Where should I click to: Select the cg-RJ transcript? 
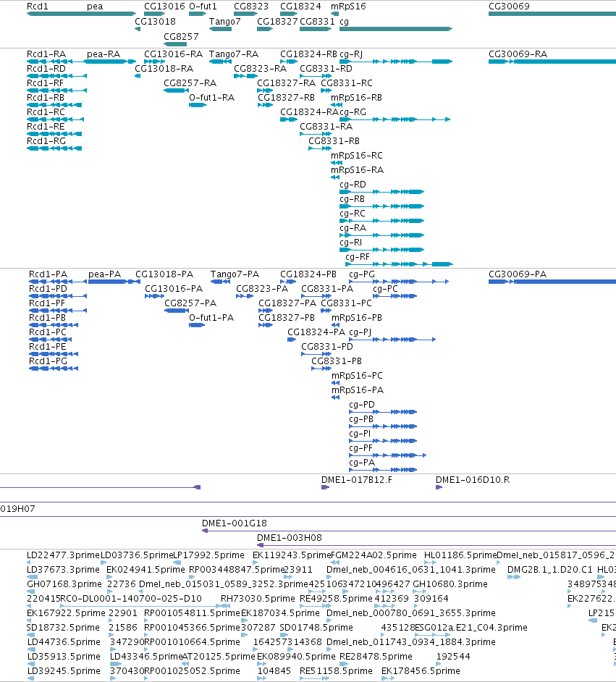351,54
